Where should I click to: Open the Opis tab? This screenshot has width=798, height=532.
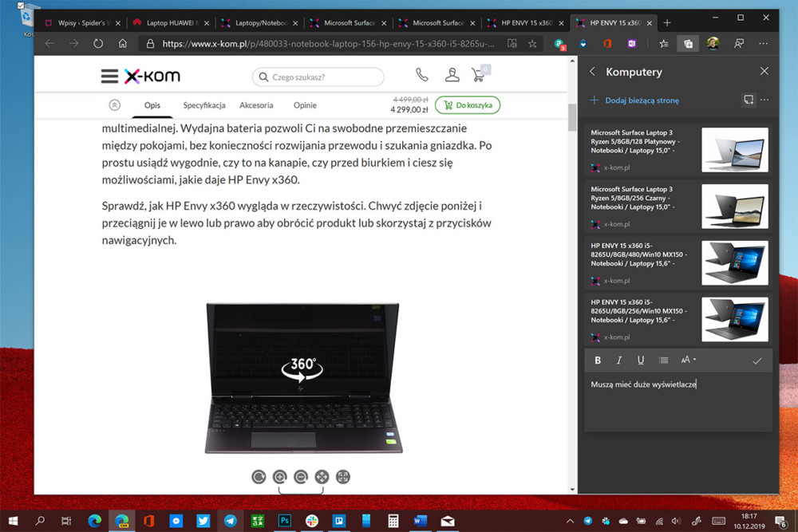pyautogui.click(x=152, y=105)
